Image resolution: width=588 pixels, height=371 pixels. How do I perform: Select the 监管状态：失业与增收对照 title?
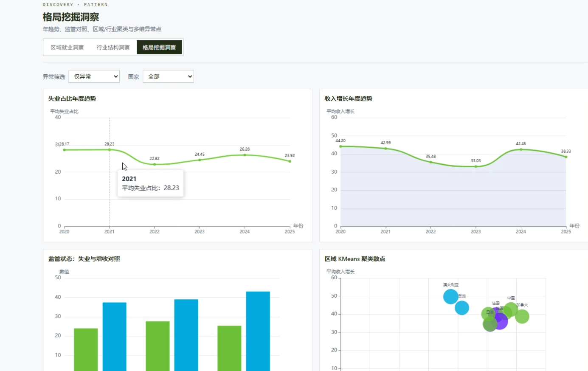[x=84, y=259]
